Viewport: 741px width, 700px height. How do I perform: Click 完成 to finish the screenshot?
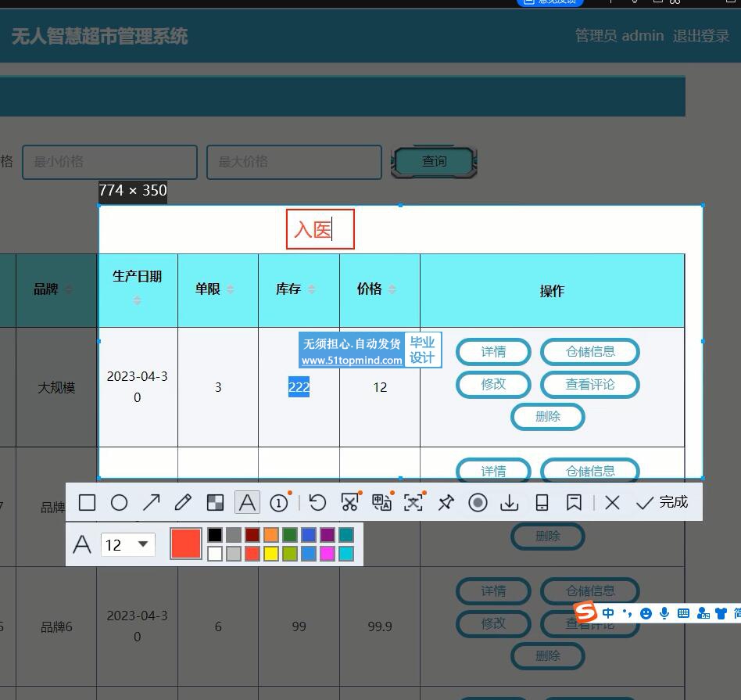pyautogui.click(x=661, y=502)
